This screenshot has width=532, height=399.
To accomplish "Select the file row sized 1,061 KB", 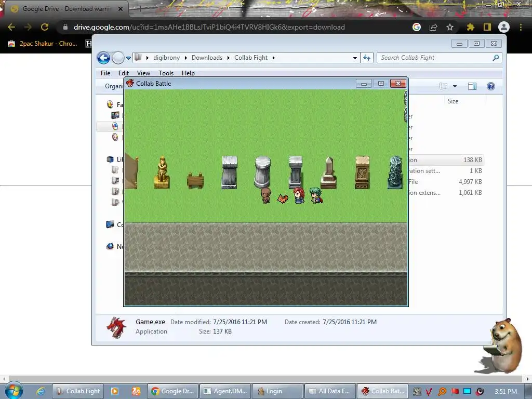I will pyautogui.click(x=445, y=192).
